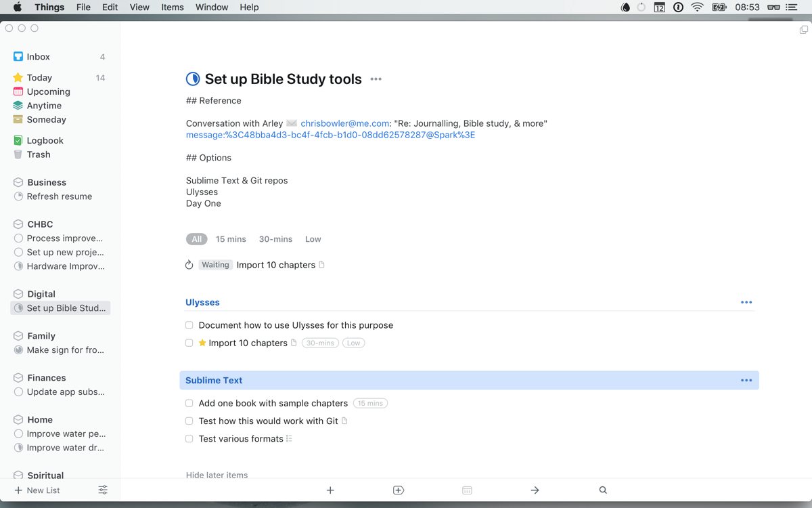Open the Items menu
812x508 pixels.
pyautogui.click(x=173, y=7)
